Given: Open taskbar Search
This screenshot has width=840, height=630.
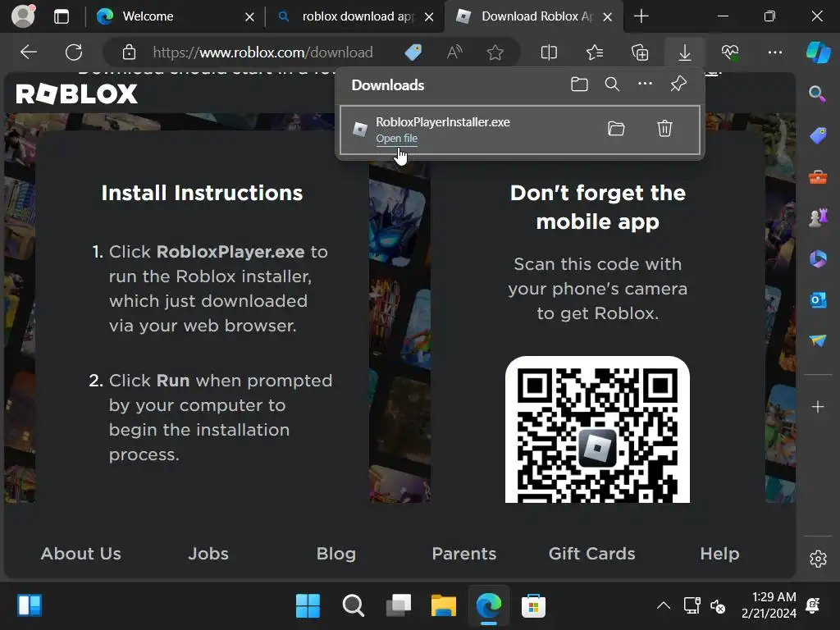Looking at the screenshot, I should [x=353, y=606].
